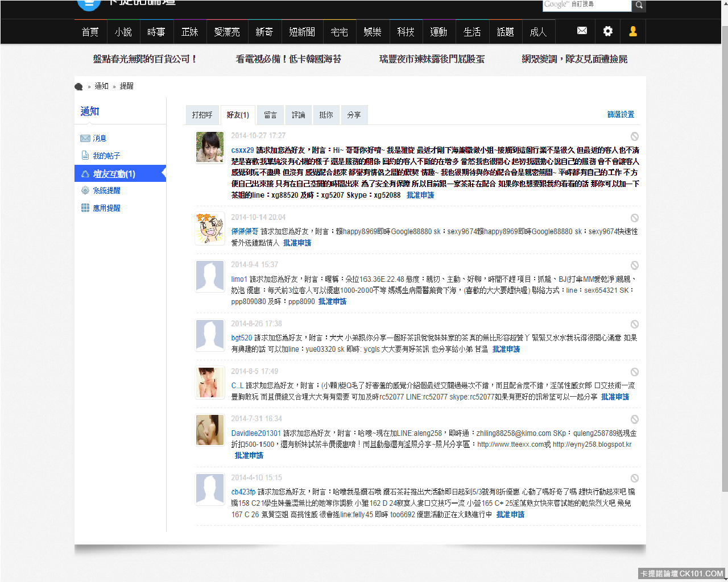Open 首頁 in the top navigation

90,32
